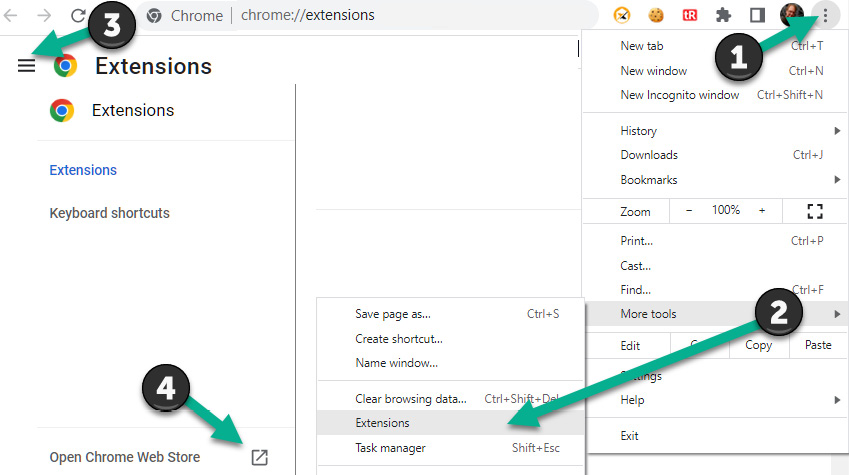Open the puzzle piece Extensions toolbar icon
This screenshot has height=475, width=849.
click(x=723, y=15)
